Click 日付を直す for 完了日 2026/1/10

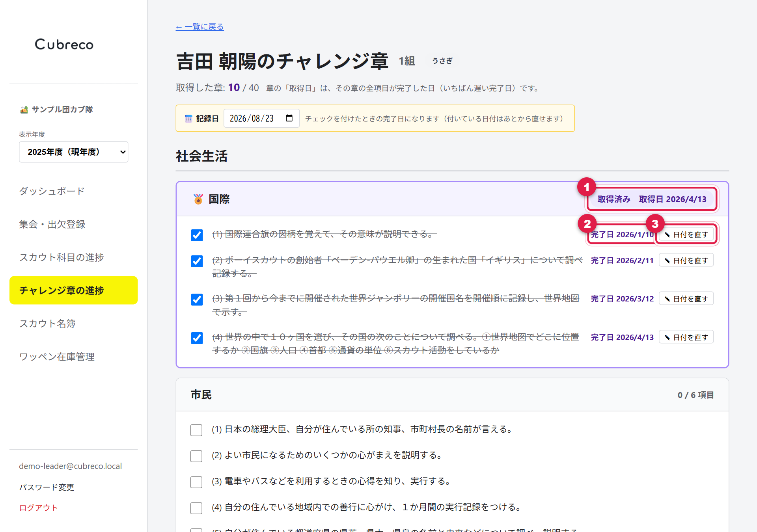(x=686, y=234)
